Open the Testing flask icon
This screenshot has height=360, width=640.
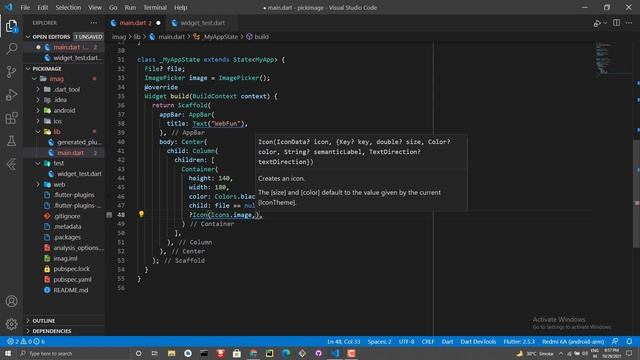click(11, 141)
